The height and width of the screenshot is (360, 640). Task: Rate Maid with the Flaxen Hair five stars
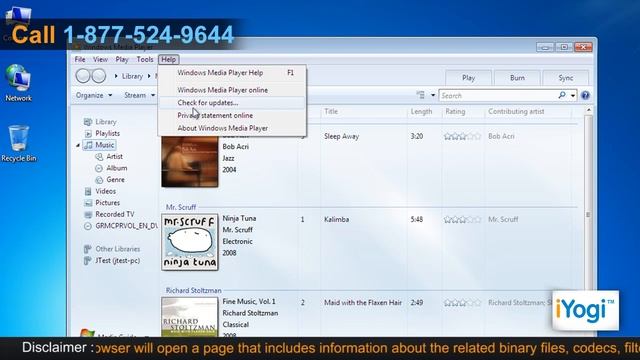(478, 303)
